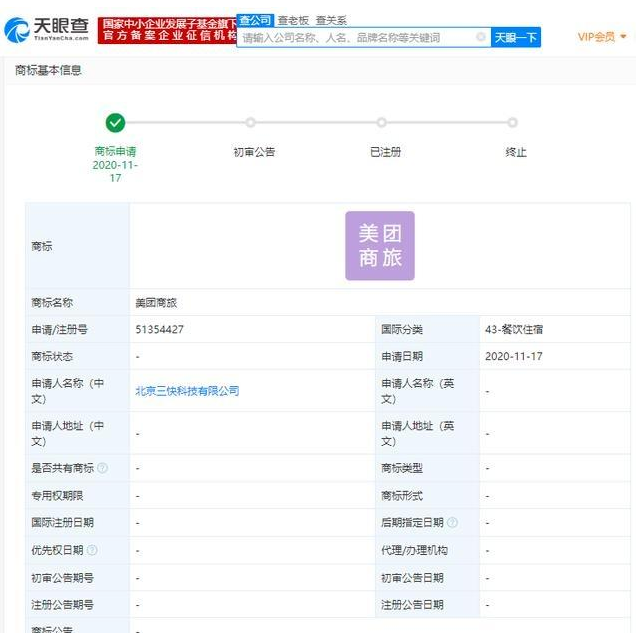Switch to the 查公司 search tab
This screenshot has width=636, height=637.
point(255,20)
